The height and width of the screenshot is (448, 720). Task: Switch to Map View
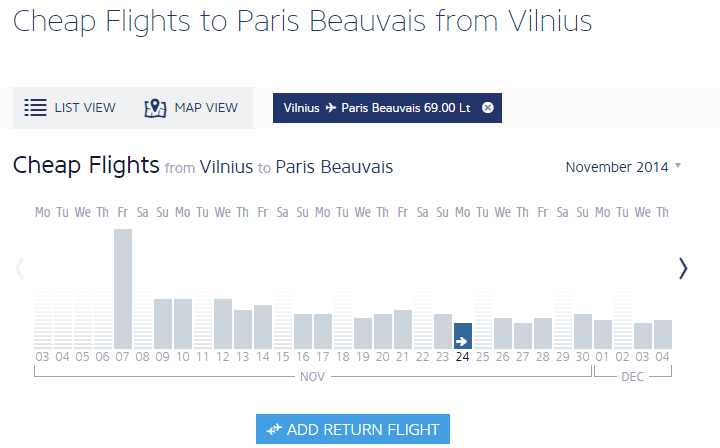click(x=191, y=108)
